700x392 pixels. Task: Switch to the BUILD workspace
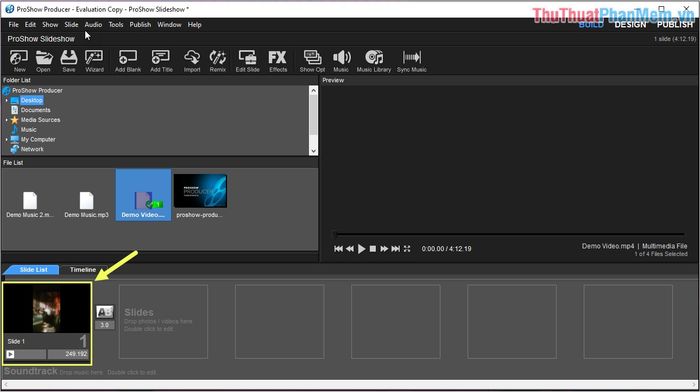point(591,25)
